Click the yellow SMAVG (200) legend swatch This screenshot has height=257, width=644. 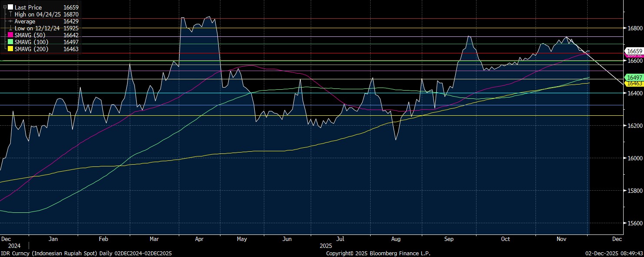pyautogui.click(x=10, y=49)
